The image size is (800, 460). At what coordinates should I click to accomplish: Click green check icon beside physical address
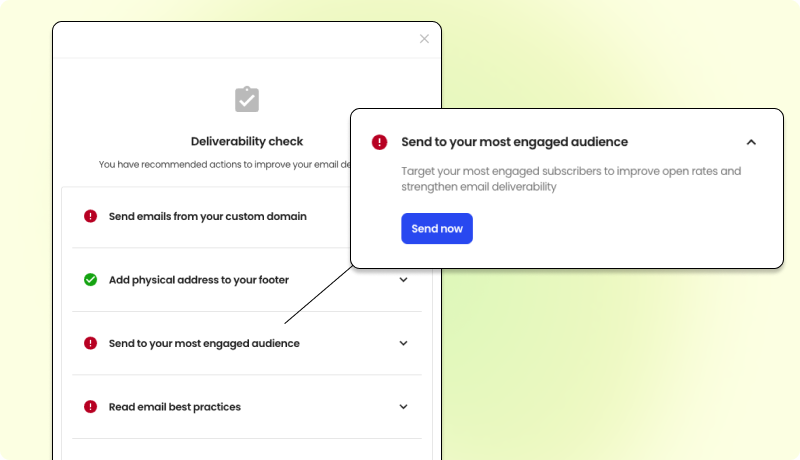pyautogui.click(x=90, y=280)
